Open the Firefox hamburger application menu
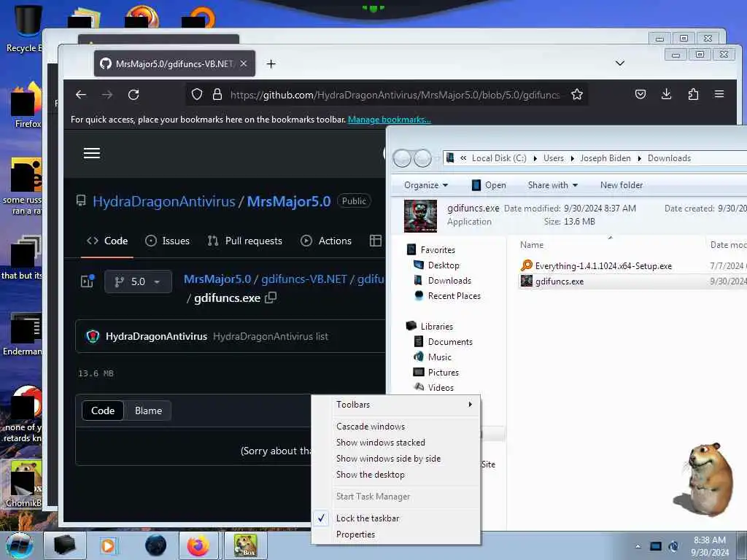The width and height of the screenshot is (747, 560). 719,94
